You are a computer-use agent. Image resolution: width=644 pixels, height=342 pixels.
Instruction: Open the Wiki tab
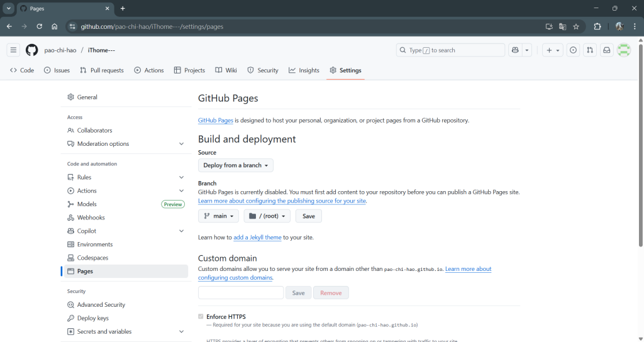(226, 70)
